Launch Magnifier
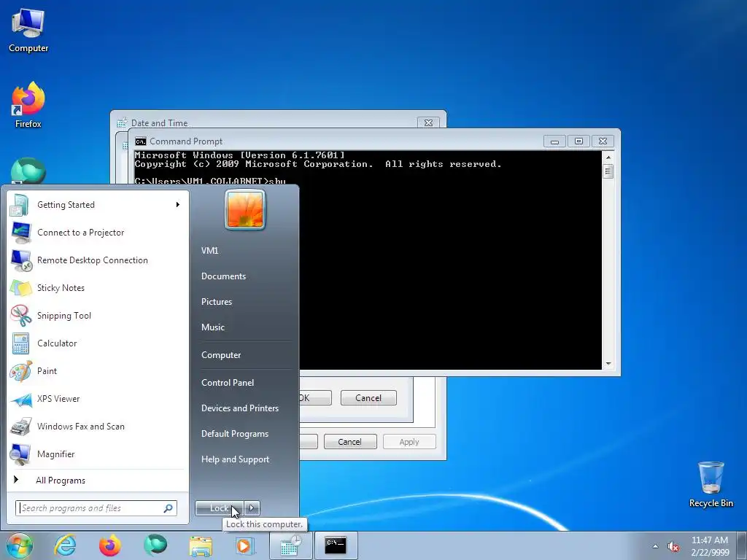The height and width of the screenshot is (560, 747). pos(97,454)
